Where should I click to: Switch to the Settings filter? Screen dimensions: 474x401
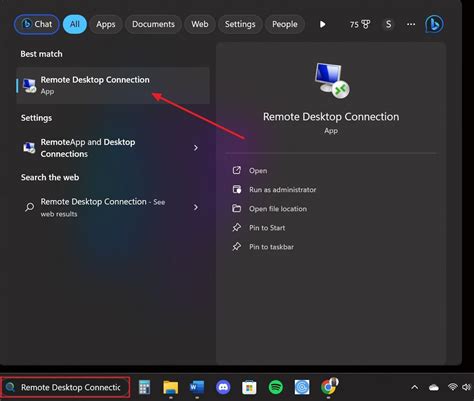click(240, 24)
